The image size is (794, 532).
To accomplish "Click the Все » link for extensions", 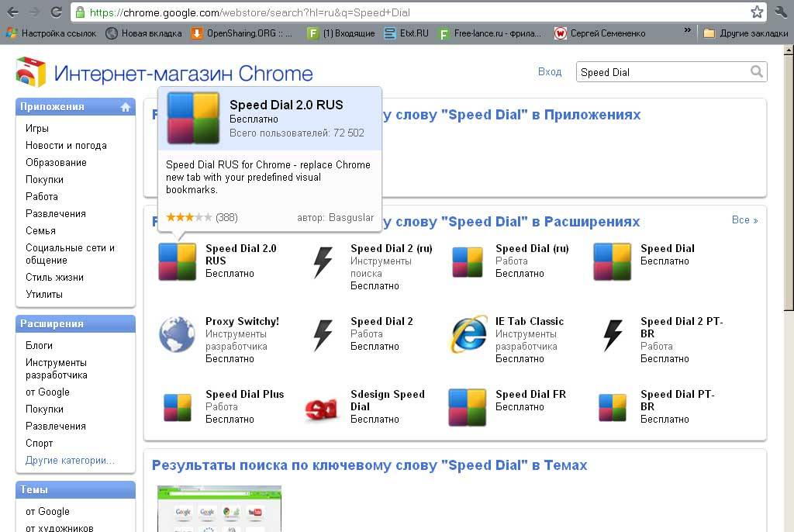I will click(x=744, y=220).
